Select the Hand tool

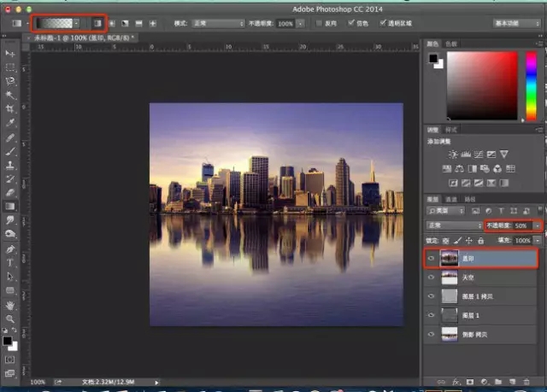click(x=11, y=305)
